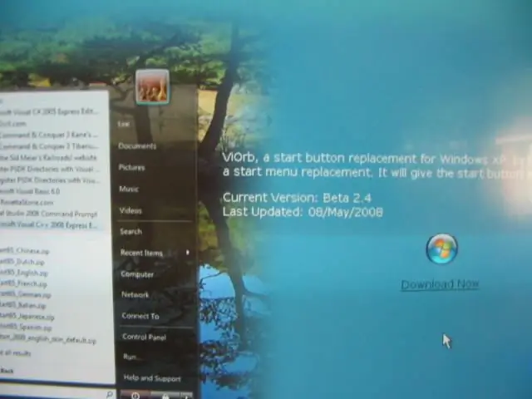This screenshot has width=532, height=399.
Task: Expand the Recent Items submenu arrow
Action: 188,252
